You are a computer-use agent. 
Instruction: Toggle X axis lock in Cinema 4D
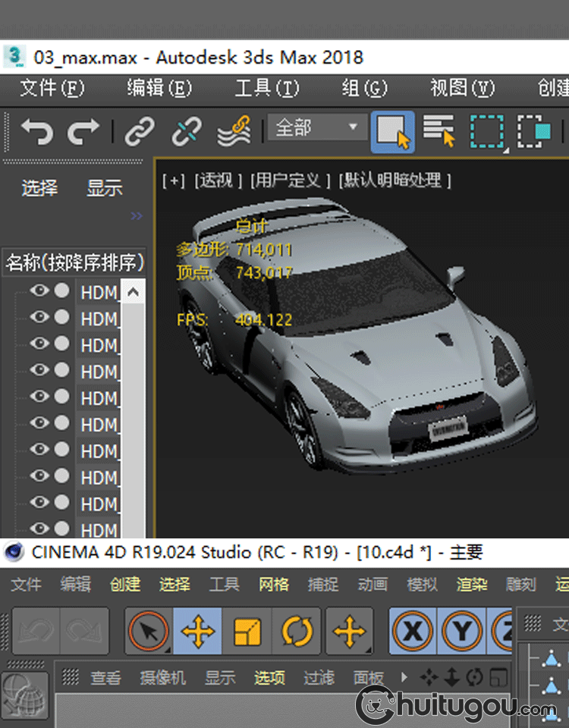click(x=413, y=632)
